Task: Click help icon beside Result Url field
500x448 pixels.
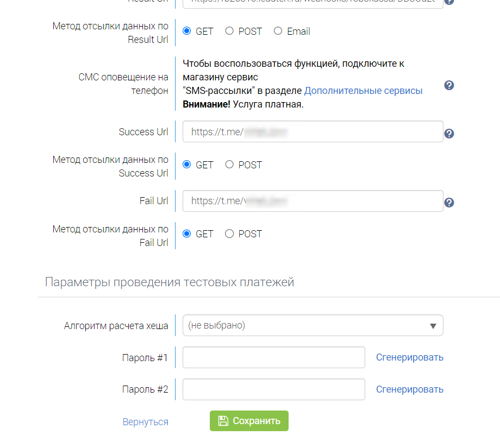Action: pos(449,2)
